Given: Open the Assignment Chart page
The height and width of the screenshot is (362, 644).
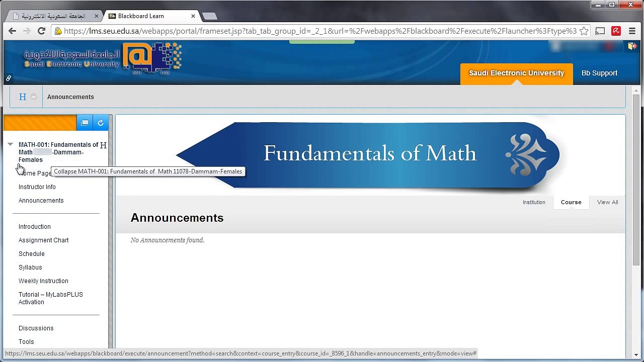Looking at the screenshot, I should pyautogui.click(x=44, y=240).
